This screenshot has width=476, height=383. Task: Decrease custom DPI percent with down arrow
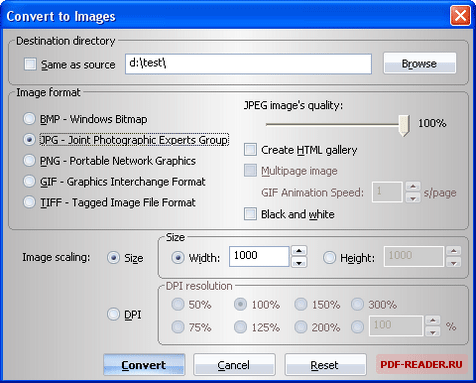click(x=433, y=332)
